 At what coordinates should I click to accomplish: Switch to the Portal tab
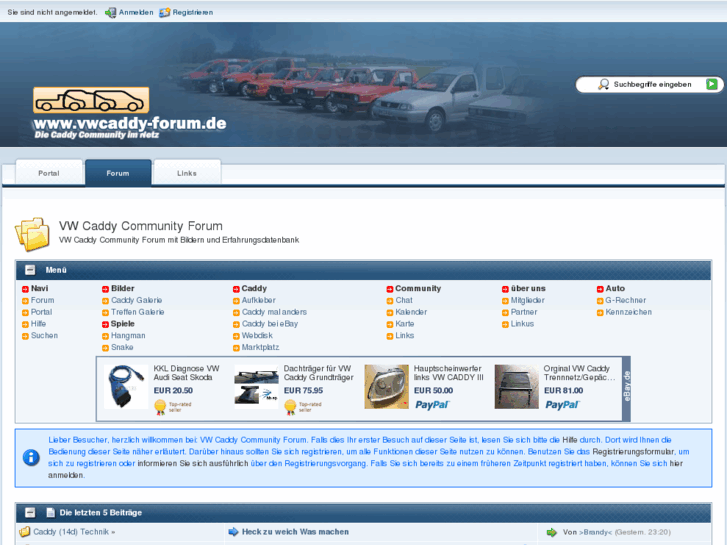(x=49, y=173)
